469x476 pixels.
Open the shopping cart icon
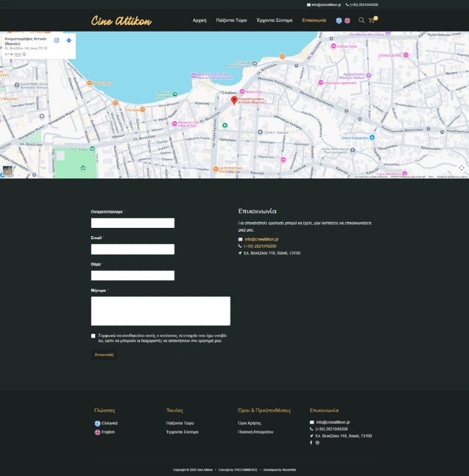coord(372,20)
